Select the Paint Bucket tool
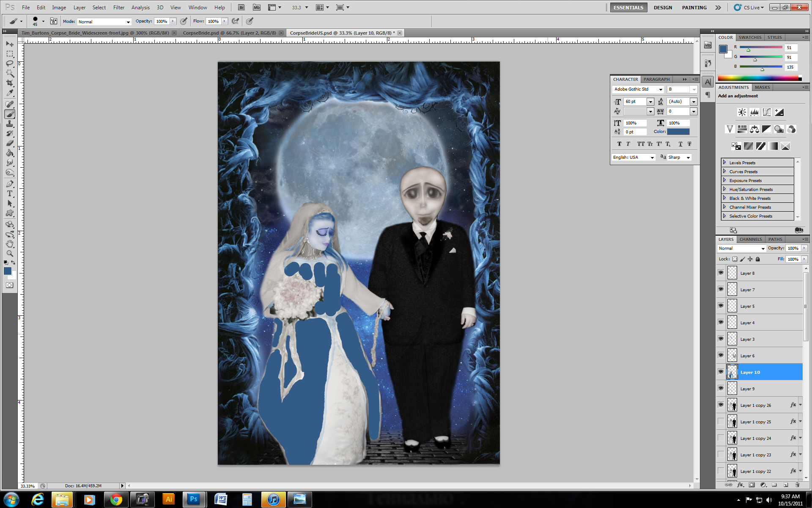The height and width of the screenshot is (508, 812). (x=10, y=153)
